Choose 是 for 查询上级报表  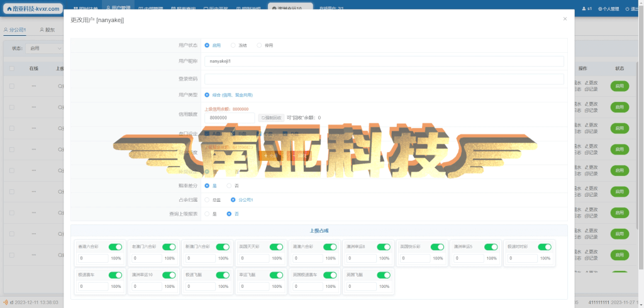pos(207,214)
